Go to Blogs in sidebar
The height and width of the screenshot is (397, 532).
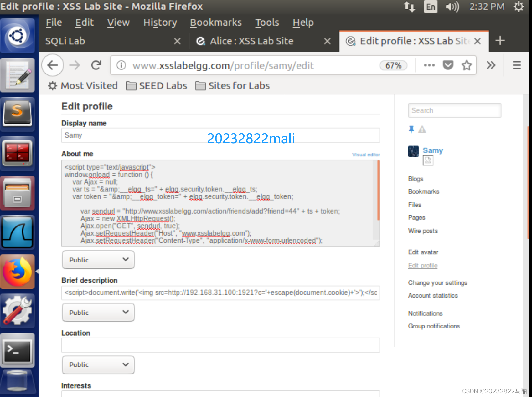(x=416, y=179)
